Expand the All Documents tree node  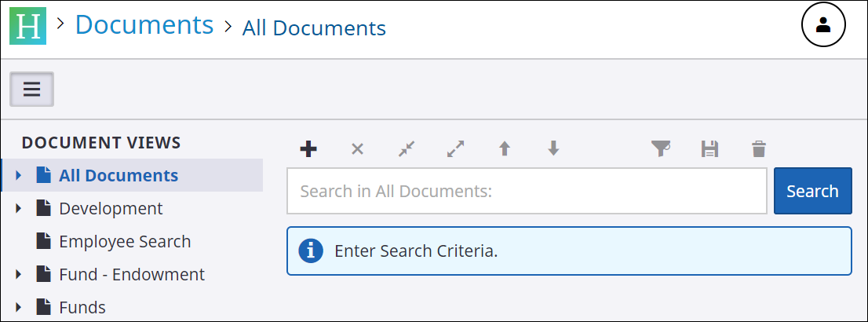tap(19, 175)
